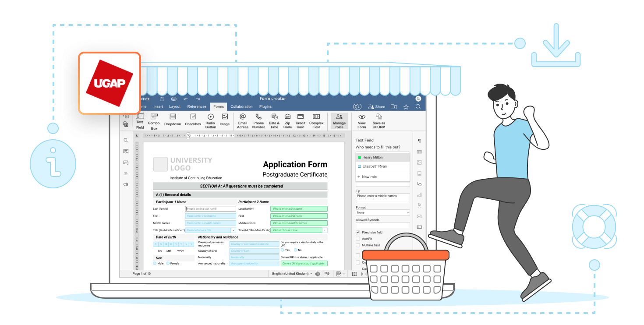644x325 pixels.
Task: Open Participant 2 title dropdown arrow
Action: coord(325,230)
